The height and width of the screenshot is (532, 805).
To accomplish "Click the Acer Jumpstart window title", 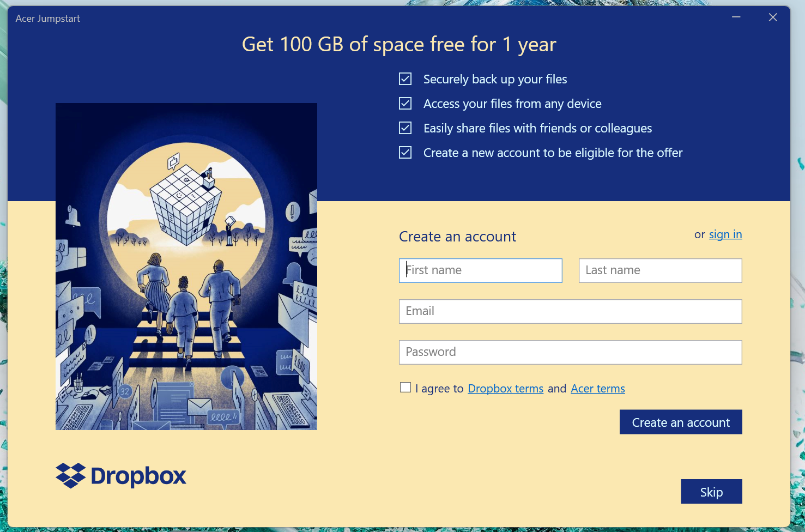I will (x=48, y=19).
